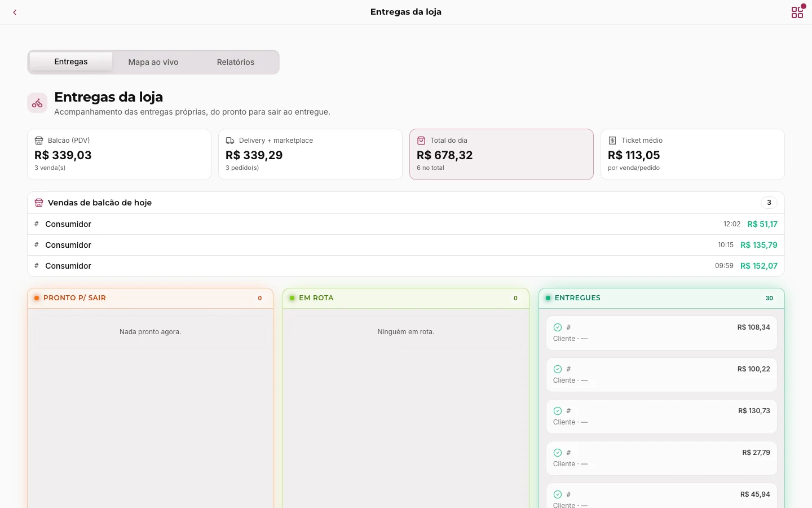Click the amount R$ 51,17
This screenshot has height=508, width=812.
[762, 224]
